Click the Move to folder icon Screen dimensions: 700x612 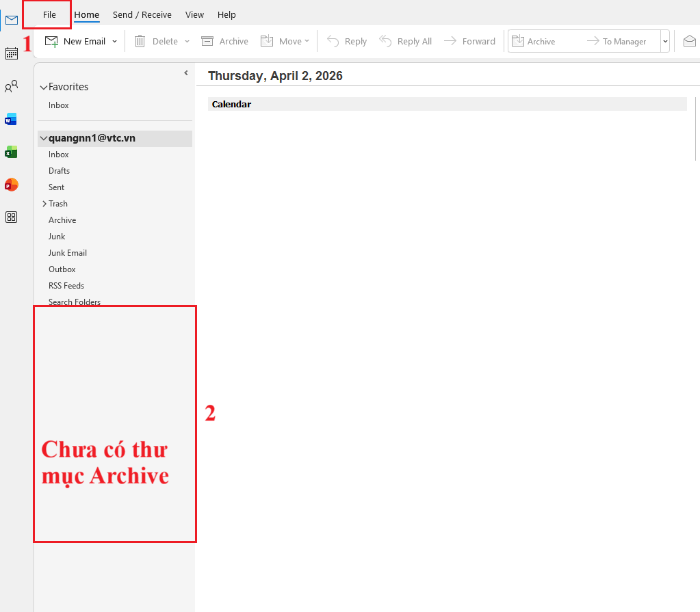267,41
